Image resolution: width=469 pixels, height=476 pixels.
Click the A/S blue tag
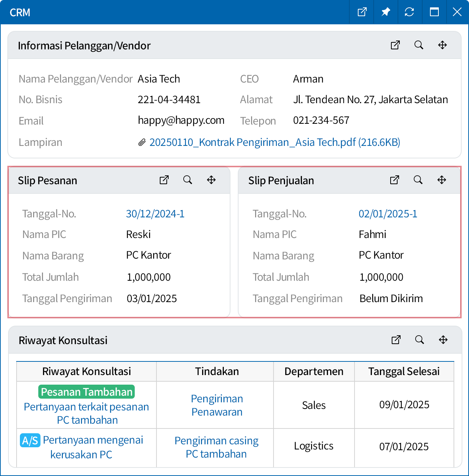pos(30,440)
